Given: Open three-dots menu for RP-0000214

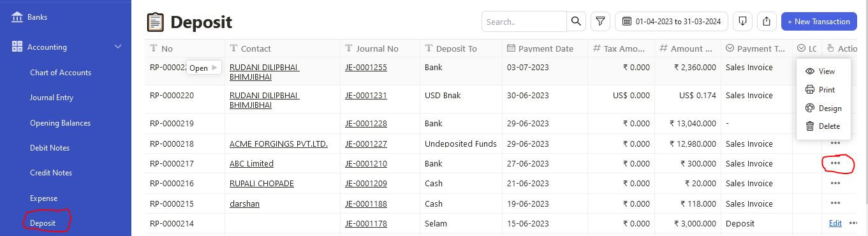Looking at the screenshot, I should point(853,223).
